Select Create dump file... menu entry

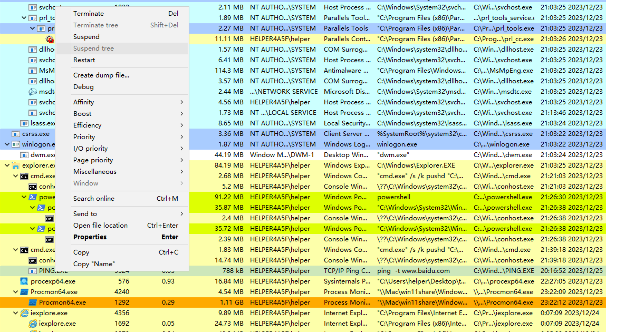[122, 75]
